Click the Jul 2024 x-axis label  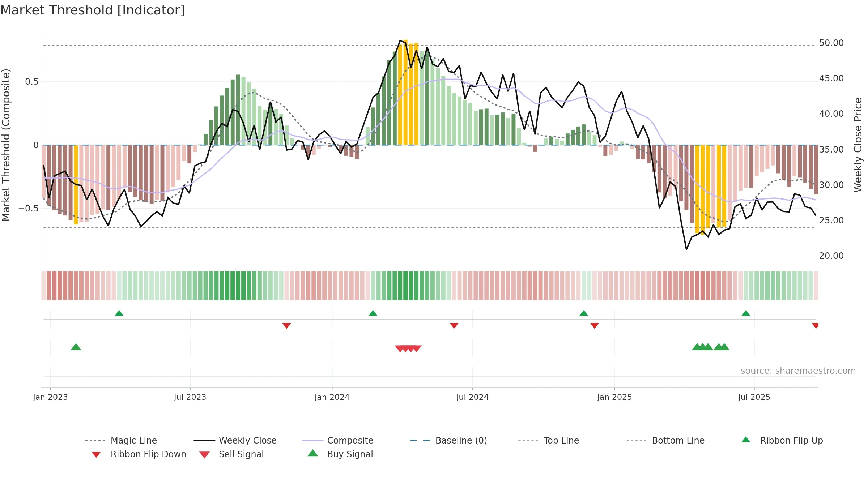pyautogui.click(x=472, y=397)
